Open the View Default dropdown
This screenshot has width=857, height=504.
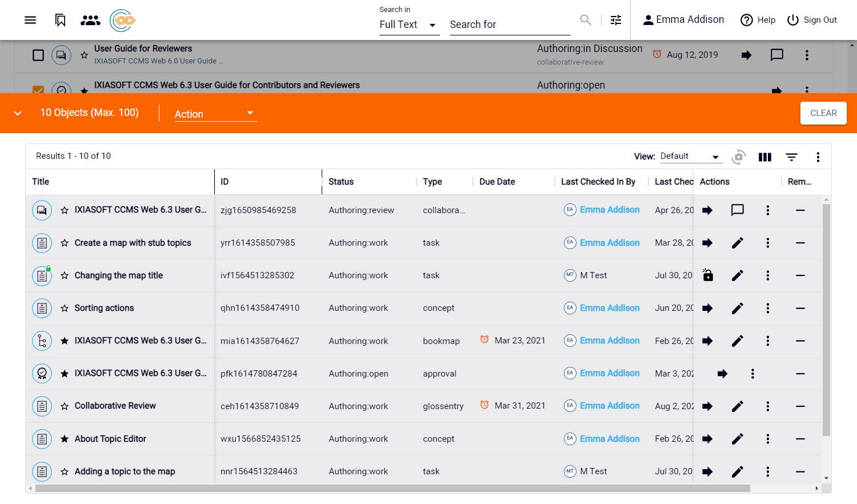[691, 156]
